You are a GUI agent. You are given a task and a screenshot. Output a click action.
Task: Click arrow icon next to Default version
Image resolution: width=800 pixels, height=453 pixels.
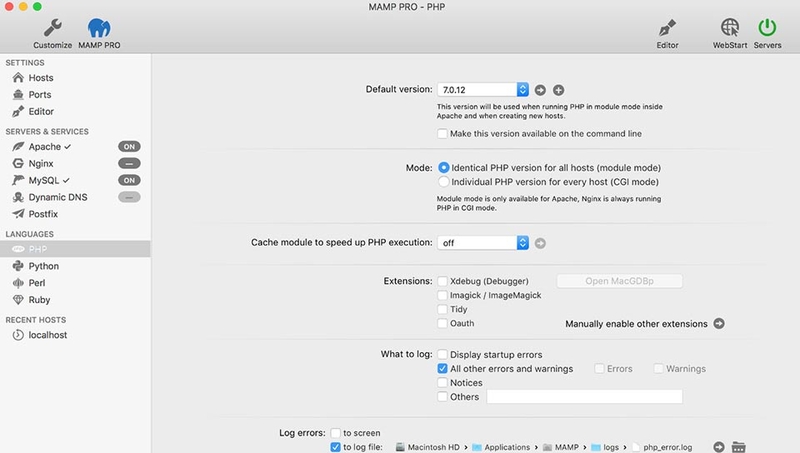[540, 90]
